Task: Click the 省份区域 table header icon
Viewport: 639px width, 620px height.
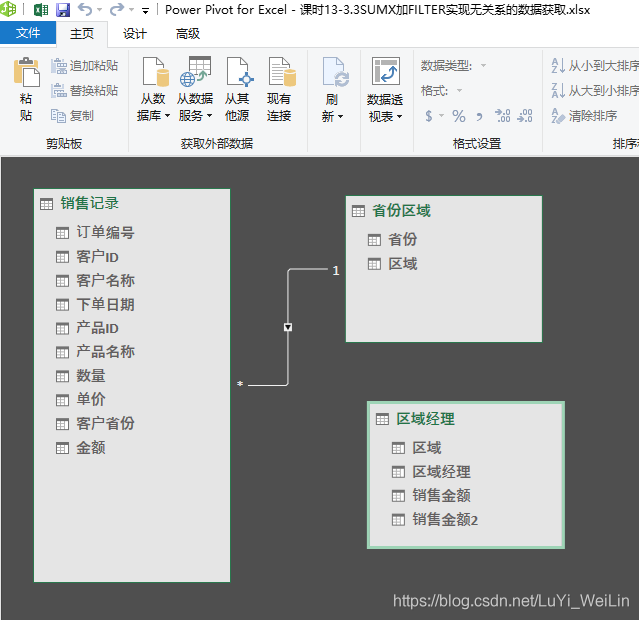Action: [358, 211]
